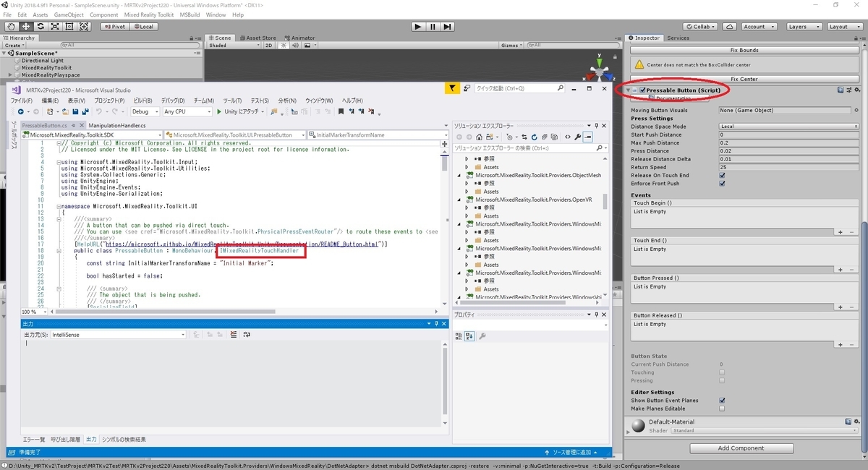Open Debug configuration dropdown in Visual Studio
868x470 pixels.
[145, 111]
